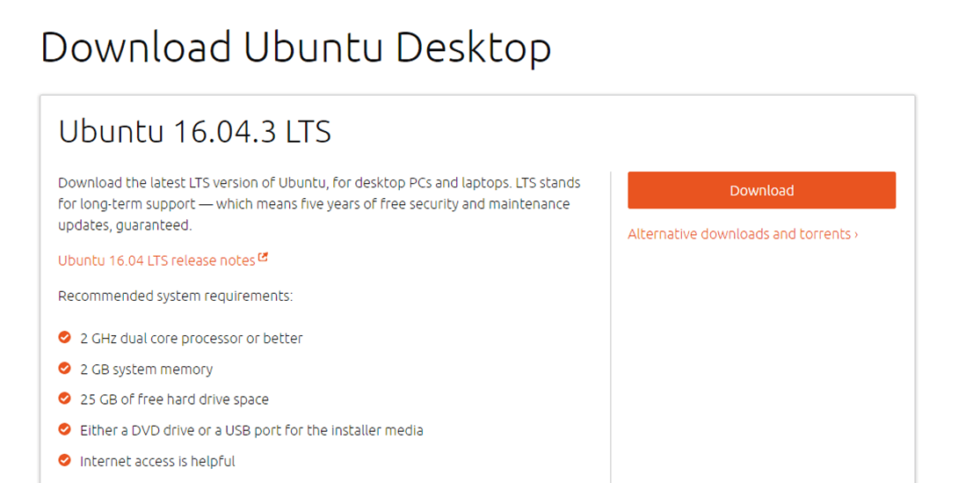Click the 2 GB system memory text
This screenshot has width=980, height=483.
click(146, 370)
